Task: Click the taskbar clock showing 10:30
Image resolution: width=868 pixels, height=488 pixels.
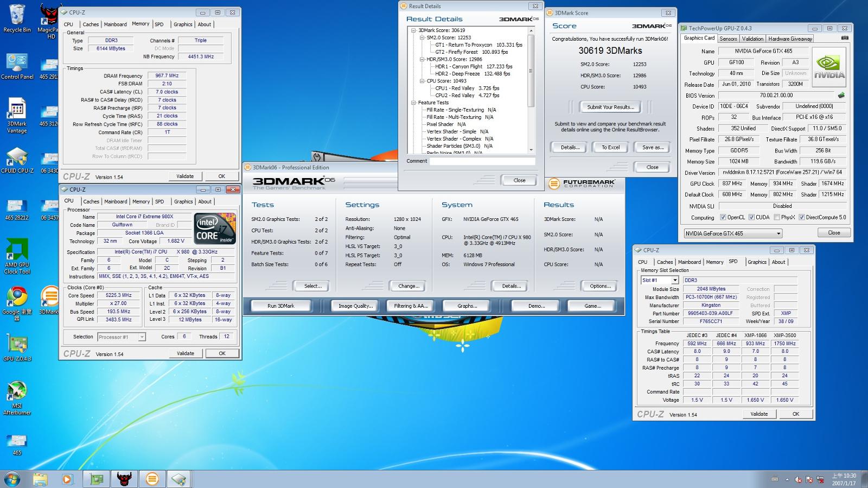Action: tap(844, 479)
